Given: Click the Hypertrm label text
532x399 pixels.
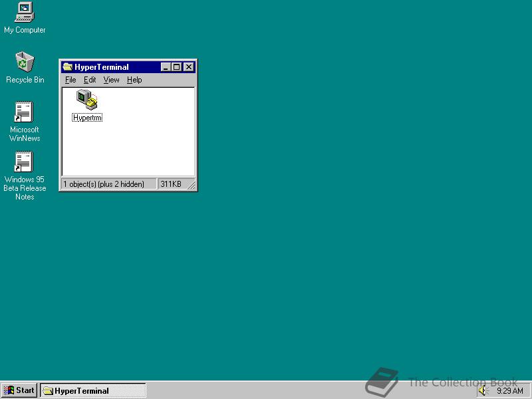Looking at the screenshot, I should [87, 118].
